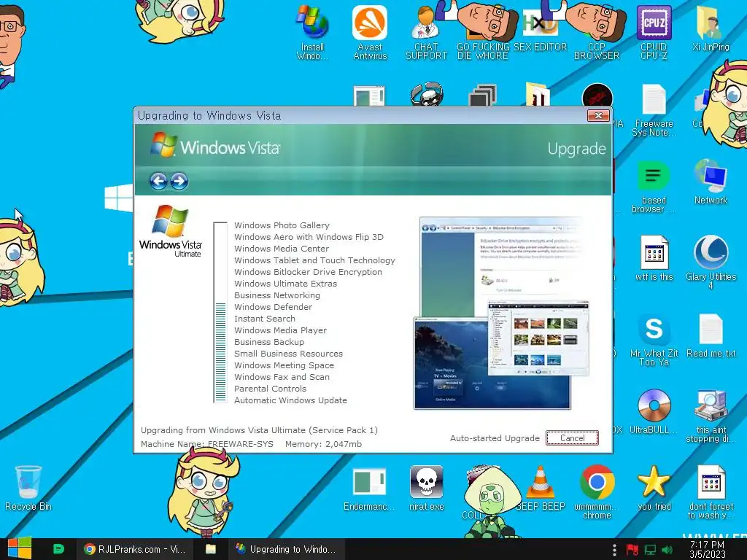This screenshot has width=747, height=560.
Task: Open CPUID CPU-Z desktop icon
Action: click(x=654, y=32)
